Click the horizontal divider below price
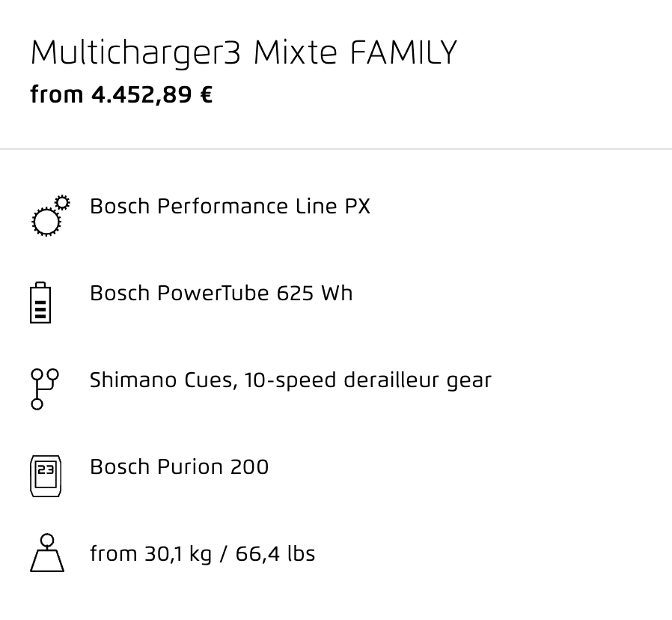Image resolution: width=672 pixels, height=620 pixels. (x=336, y=149)
